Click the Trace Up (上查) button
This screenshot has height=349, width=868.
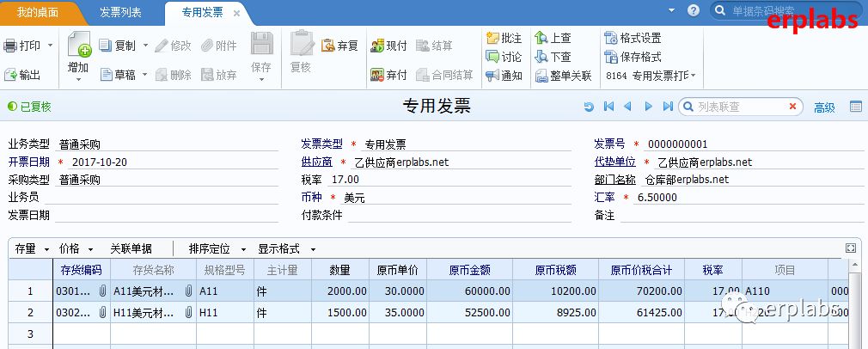point(553,38)
